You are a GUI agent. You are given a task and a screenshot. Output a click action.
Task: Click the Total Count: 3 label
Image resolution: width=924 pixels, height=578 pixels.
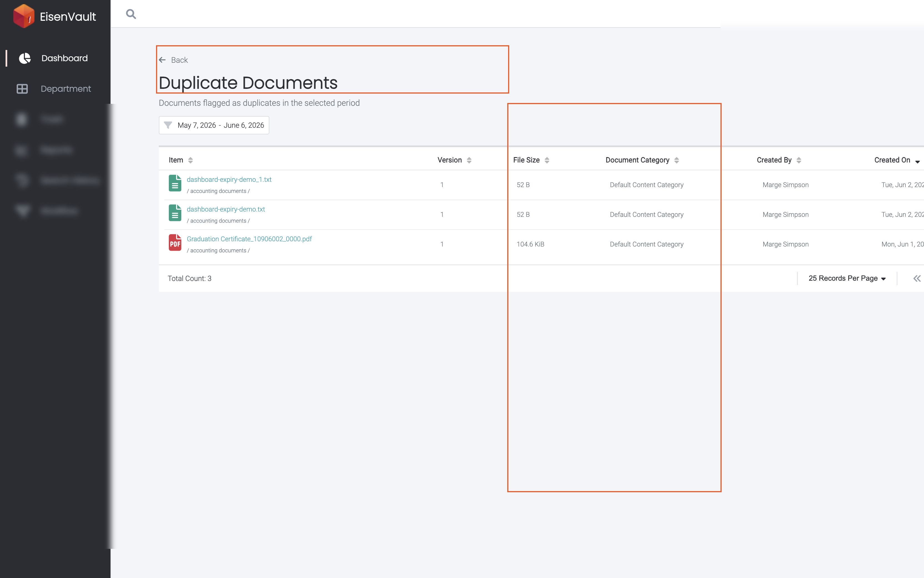[190, 278]
